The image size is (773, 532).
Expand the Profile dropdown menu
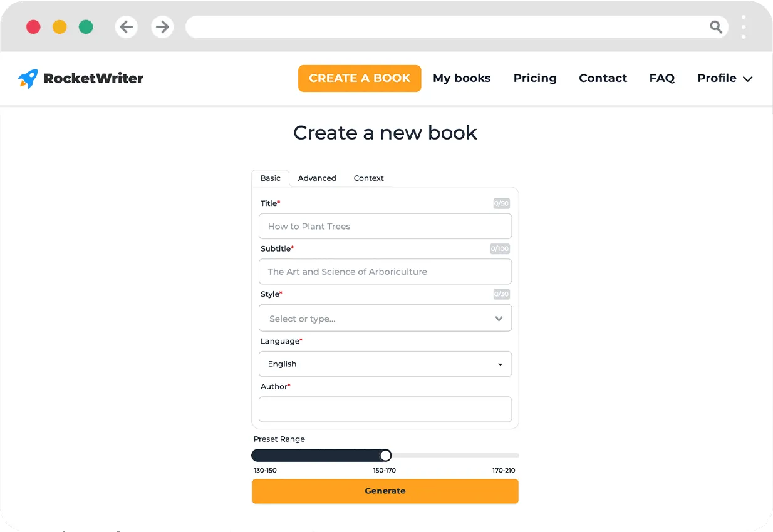[724, 78]
